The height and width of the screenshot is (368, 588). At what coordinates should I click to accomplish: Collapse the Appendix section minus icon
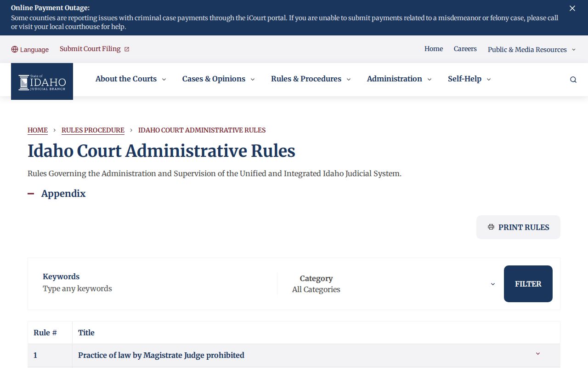click(x=31, y=194)
